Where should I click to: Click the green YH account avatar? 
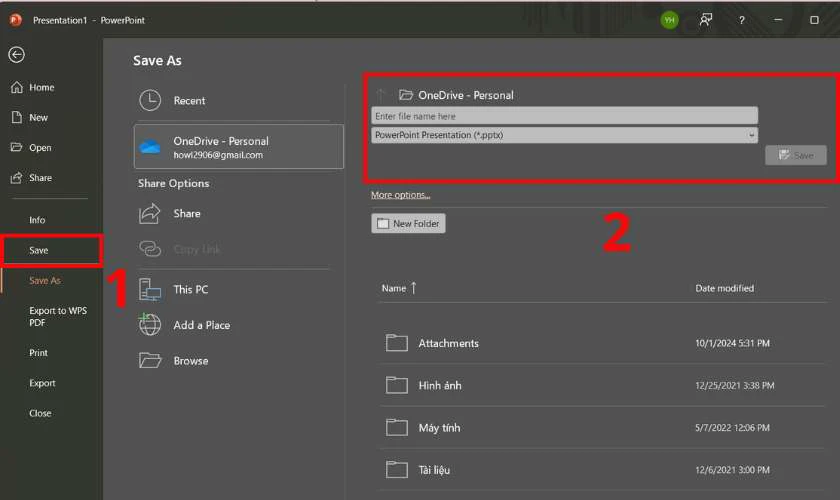pos(669,20)
